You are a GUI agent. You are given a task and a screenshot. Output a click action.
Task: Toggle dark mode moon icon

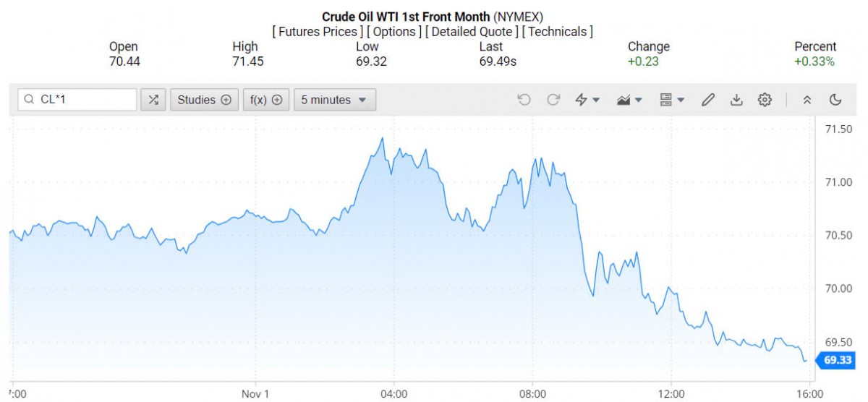pyautogui.click(x=835, y=100)
